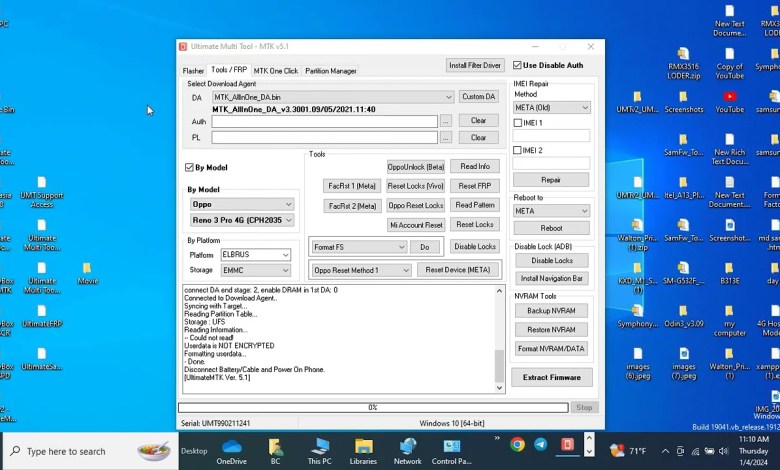Viewport: 780px width, 470px height.
Task: Open the Telegram icon in the taskbar
Action: point(541,444)
